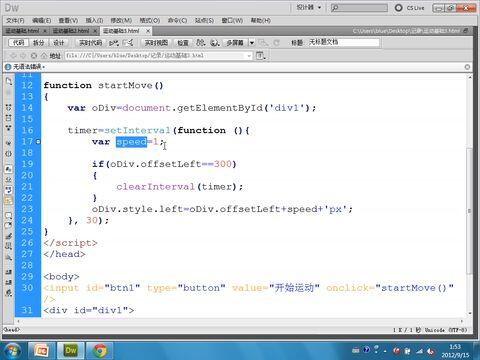
Task: Click the stop icon in browser navigation bar
Action: click(33, 56)
